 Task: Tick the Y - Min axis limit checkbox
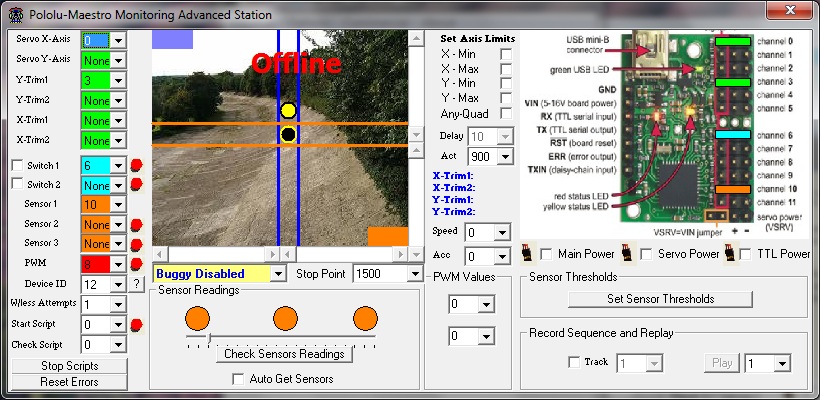tap(506, 83)
